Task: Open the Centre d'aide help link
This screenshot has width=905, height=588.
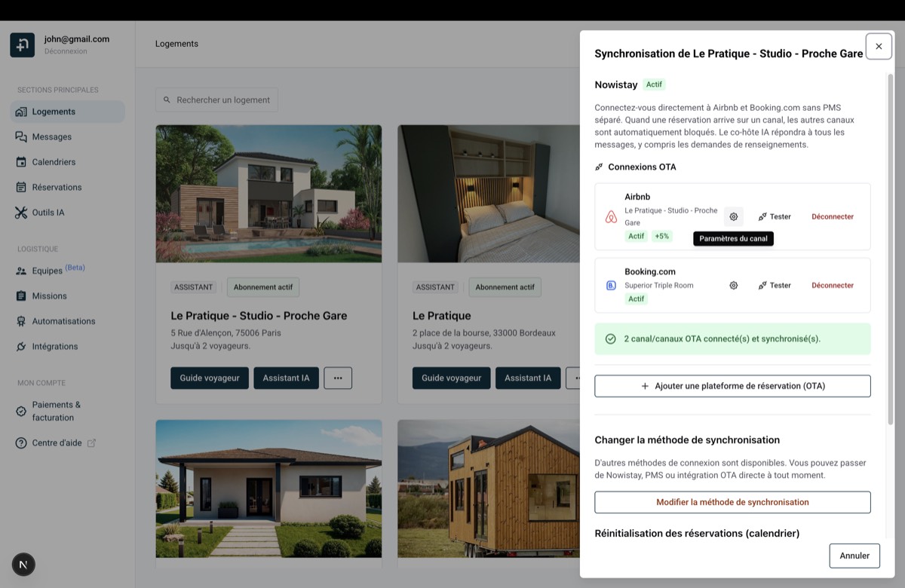Action: pyautogui.click(x=56, y=443)
